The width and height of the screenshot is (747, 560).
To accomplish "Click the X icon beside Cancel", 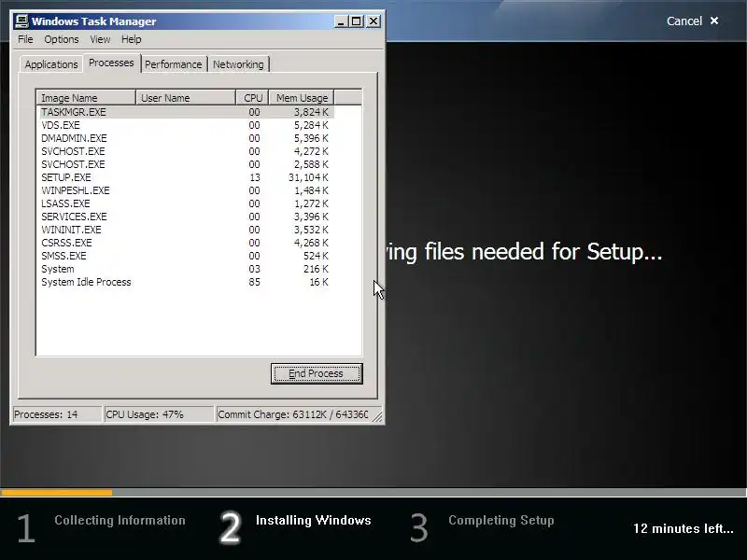I will pyautogui.click(x=714, y=21).
